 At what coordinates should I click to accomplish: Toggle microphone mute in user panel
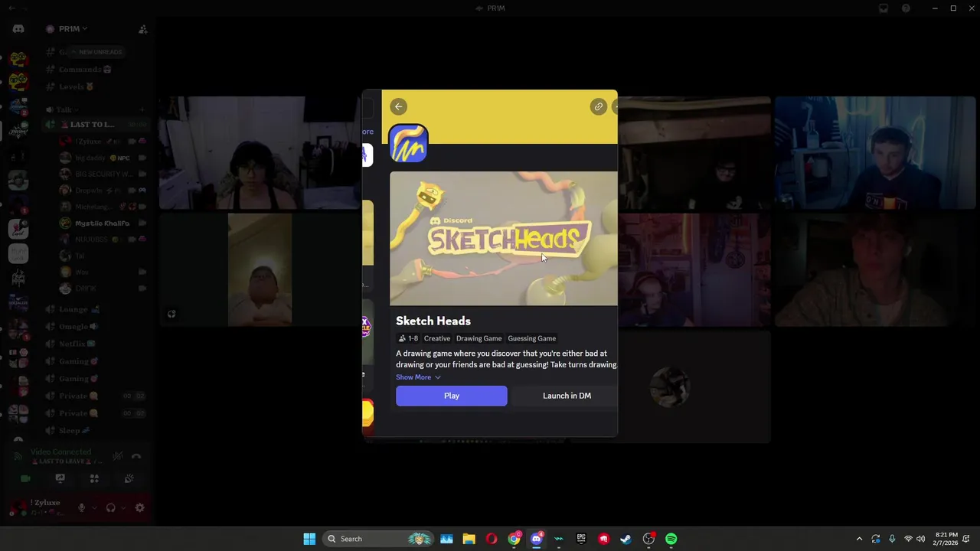[81, 507]
